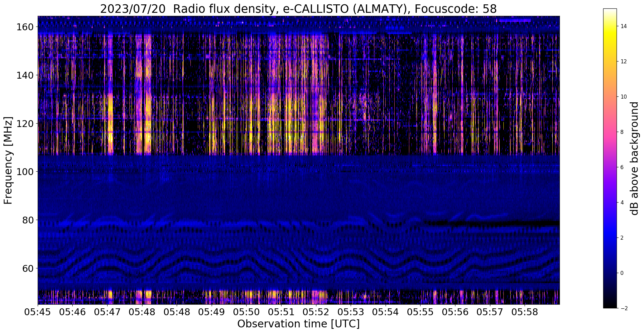The height and width of the screenshot is (333, 644).
Task: Click the 05:56 time tick label
Action: 455,312
